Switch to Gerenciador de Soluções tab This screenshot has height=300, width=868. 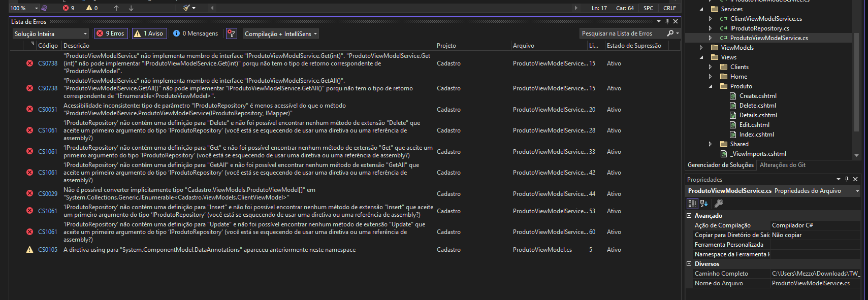(x=720, y=165)
